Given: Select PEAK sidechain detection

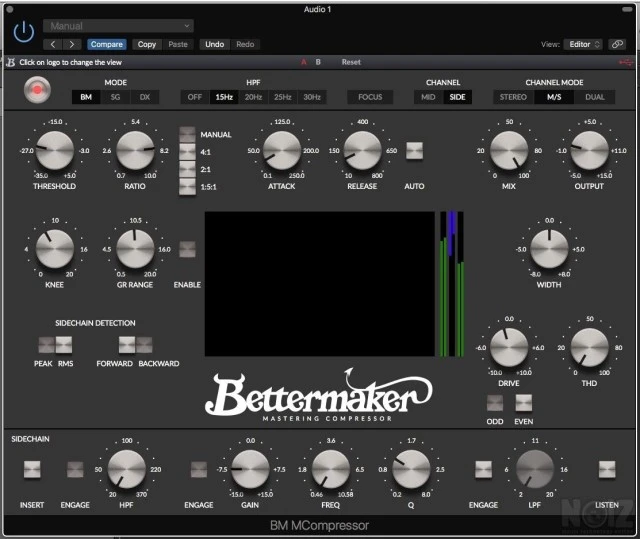Looking at the screenshot, I should pos(46,345).
